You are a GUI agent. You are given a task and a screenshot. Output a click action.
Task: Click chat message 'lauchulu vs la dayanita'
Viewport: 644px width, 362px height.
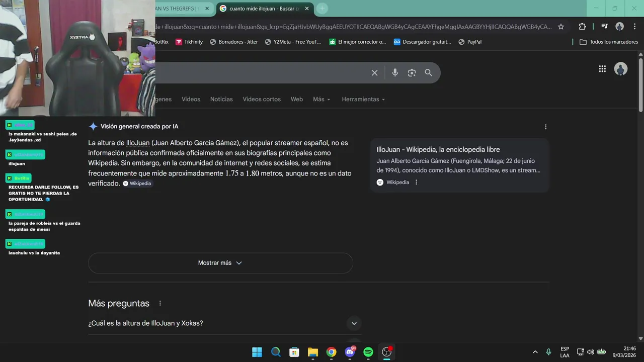[34, 253]
